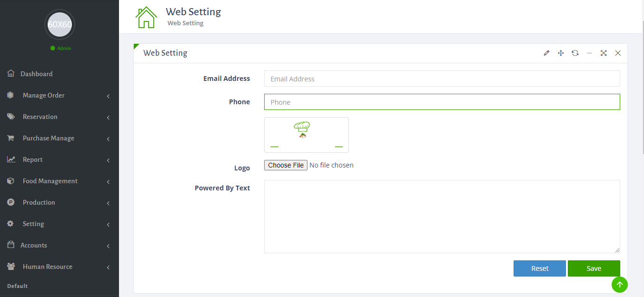Select the Manage Order icon in sidebar
Screen dimensions: 644x297
click(10, 95)
